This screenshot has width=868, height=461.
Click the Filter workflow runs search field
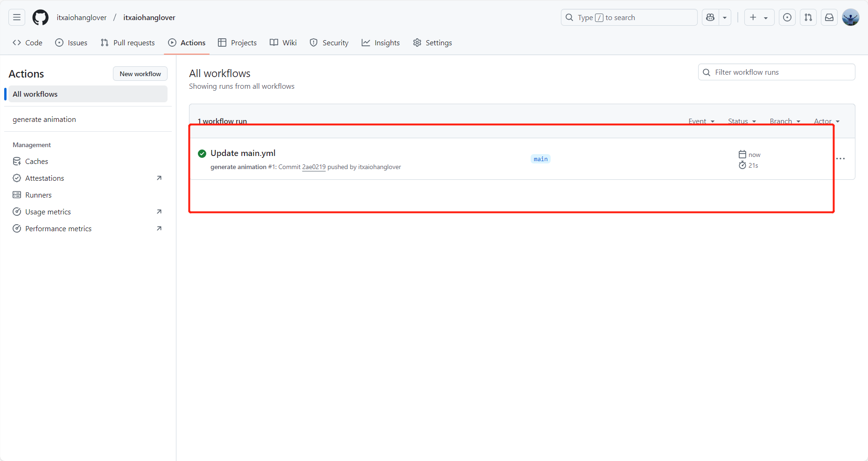pos(776,72)
